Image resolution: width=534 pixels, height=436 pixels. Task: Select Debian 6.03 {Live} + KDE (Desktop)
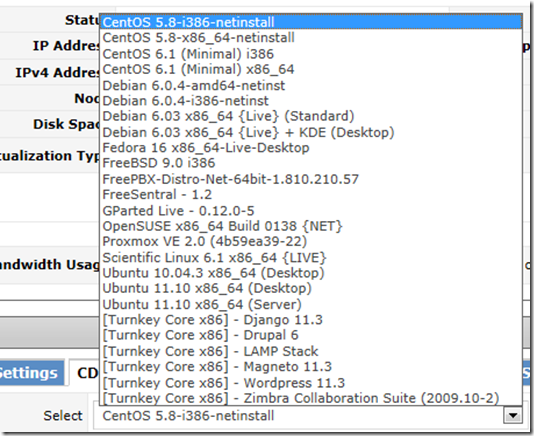311,132
